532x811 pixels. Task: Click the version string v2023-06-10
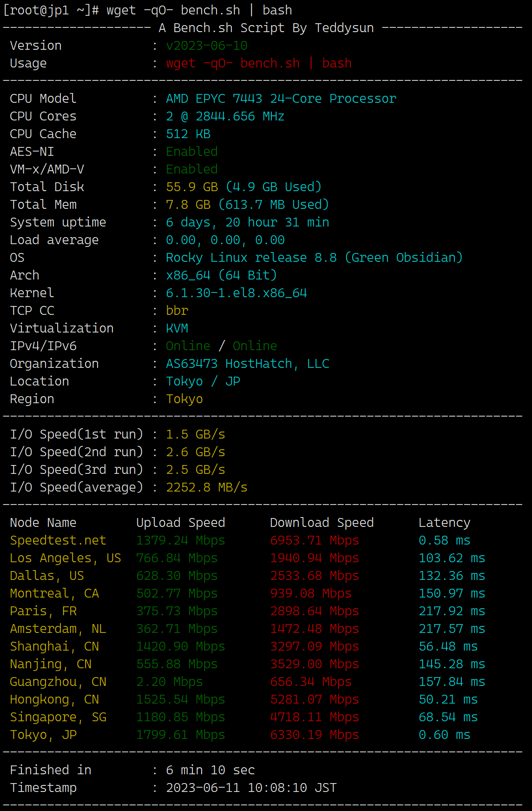pyautogui.click(x=207, y=46)
